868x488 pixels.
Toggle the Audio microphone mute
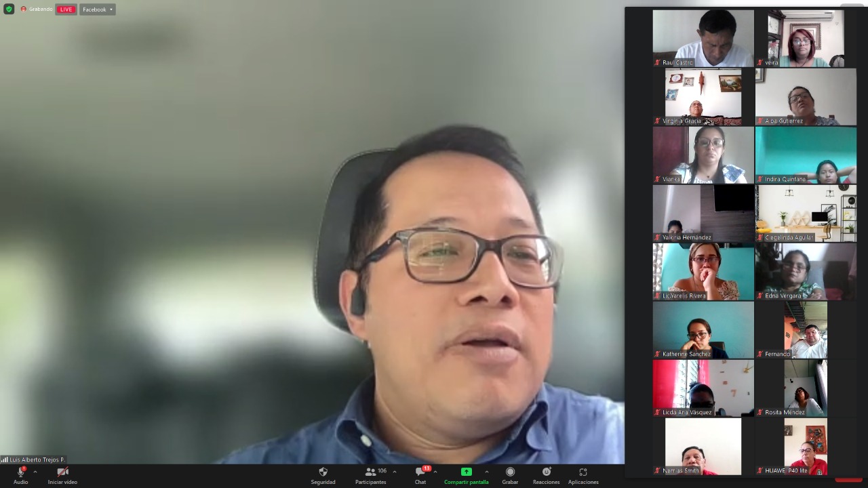20,472
